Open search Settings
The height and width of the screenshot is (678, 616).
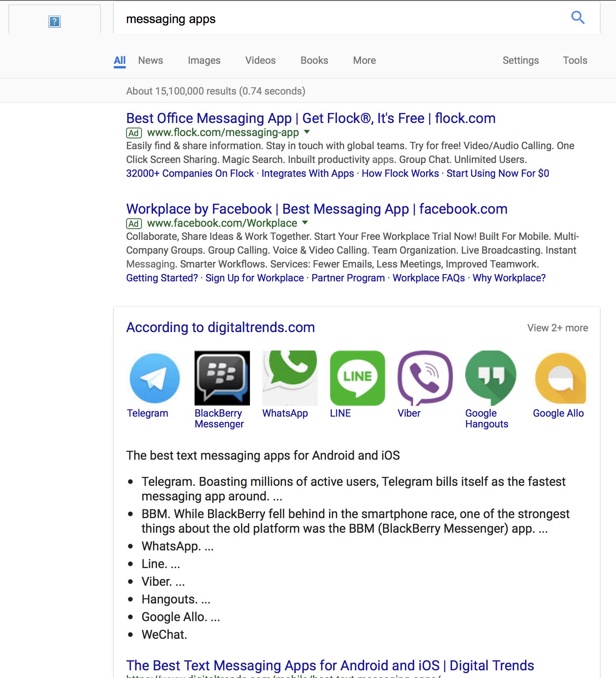coord(520,60)
